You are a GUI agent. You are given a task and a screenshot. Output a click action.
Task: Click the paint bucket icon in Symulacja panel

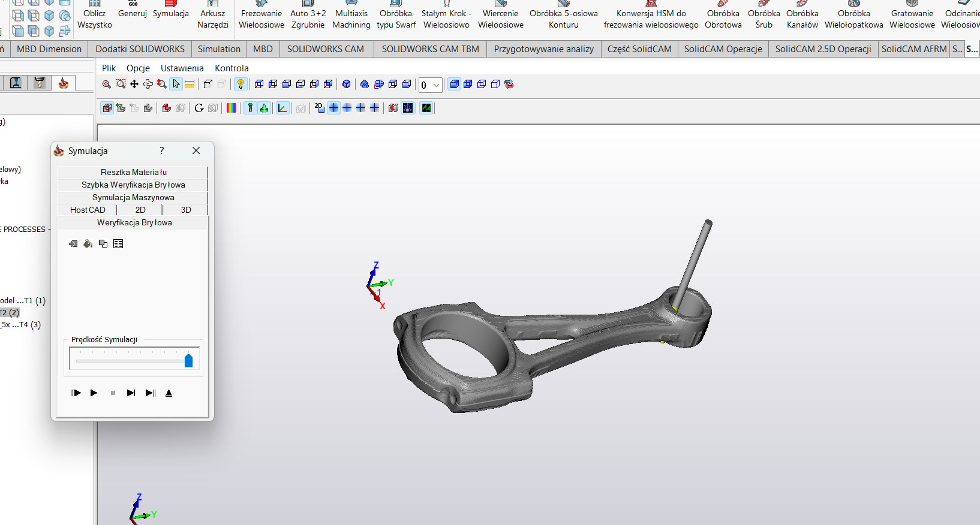tap(88, 243)
